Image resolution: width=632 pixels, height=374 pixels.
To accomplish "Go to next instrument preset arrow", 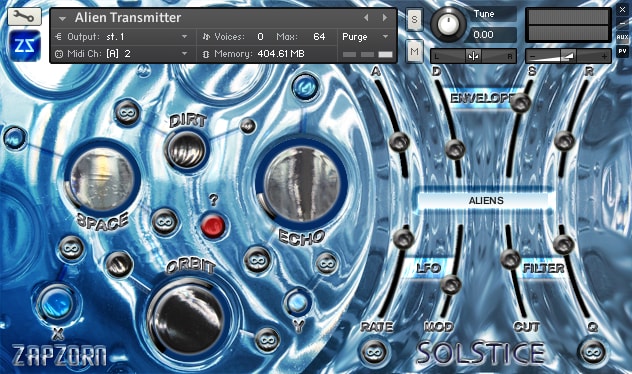I will (385, 17).
